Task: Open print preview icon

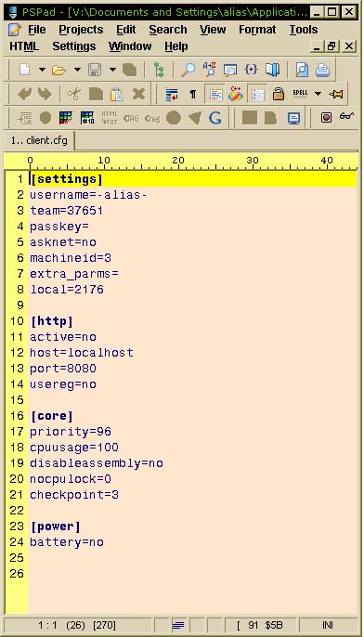Action: [x=302, y=70]
